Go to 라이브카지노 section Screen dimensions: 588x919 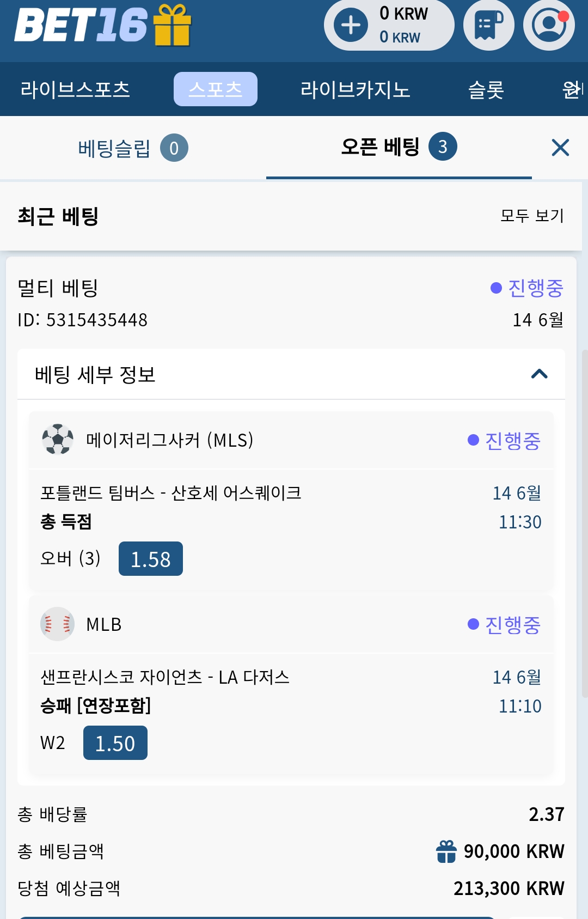pyautogui.click(x=355, y=89)
